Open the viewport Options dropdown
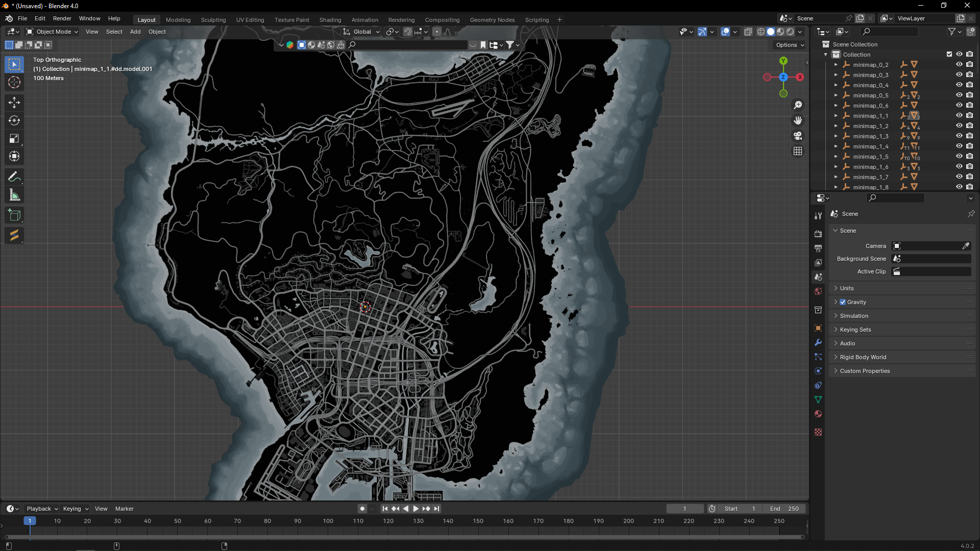The image size is (980, 551). (790, 45)
